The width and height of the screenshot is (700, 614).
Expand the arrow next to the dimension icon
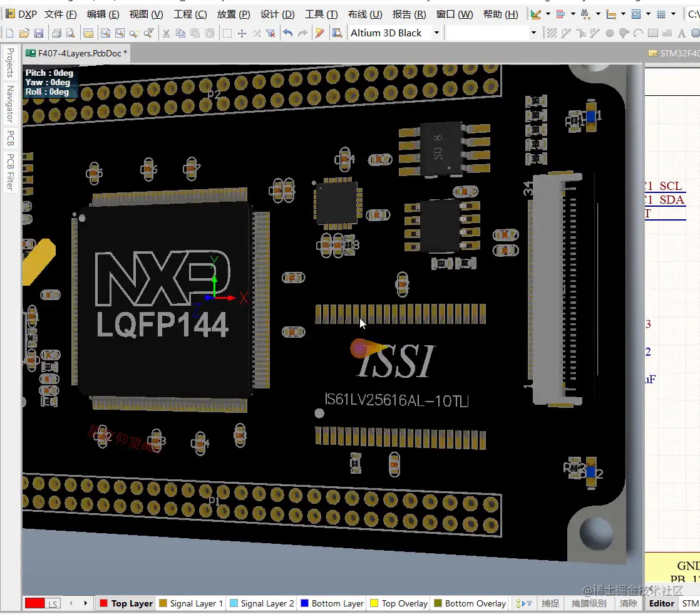(623, 14)
